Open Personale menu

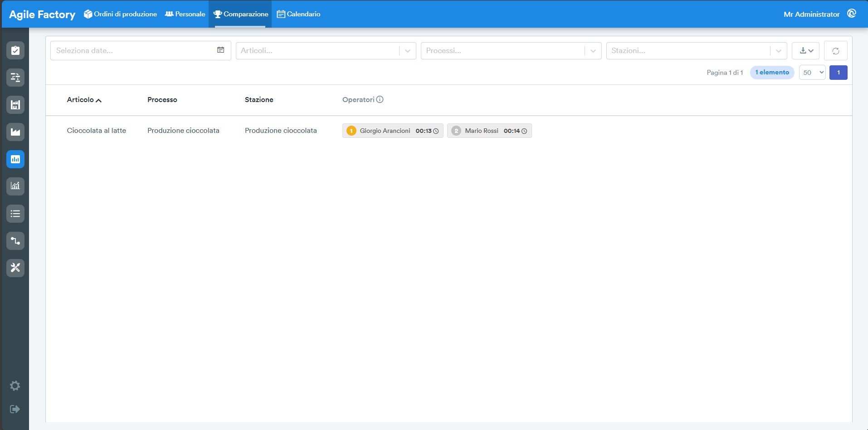(x=185, y=14)
